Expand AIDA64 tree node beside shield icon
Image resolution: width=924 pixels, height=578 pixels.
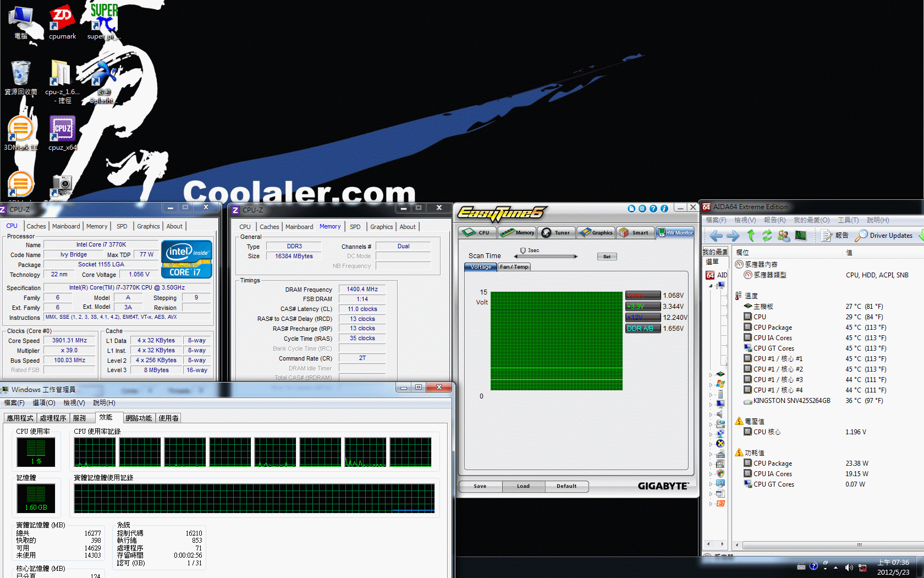tap(711, 474)
